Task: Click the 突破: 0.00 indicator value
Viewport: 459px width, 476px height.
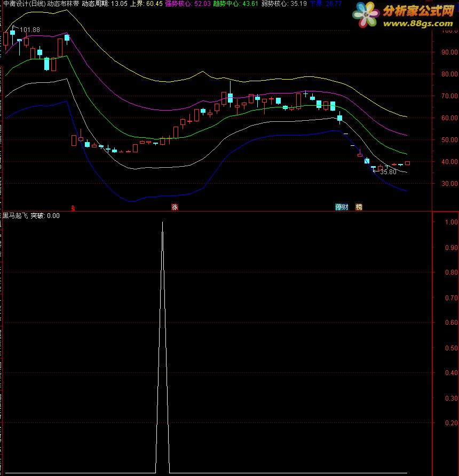Action: [x=45, y=215]
